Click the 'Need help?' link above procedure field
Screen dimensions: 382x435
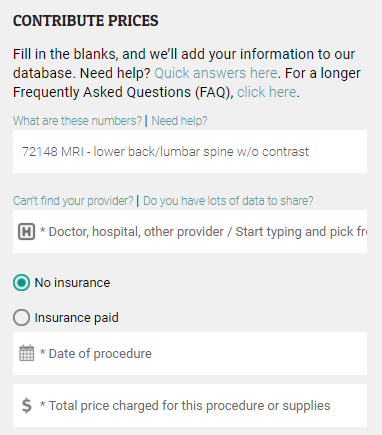[x=179, y=121]
